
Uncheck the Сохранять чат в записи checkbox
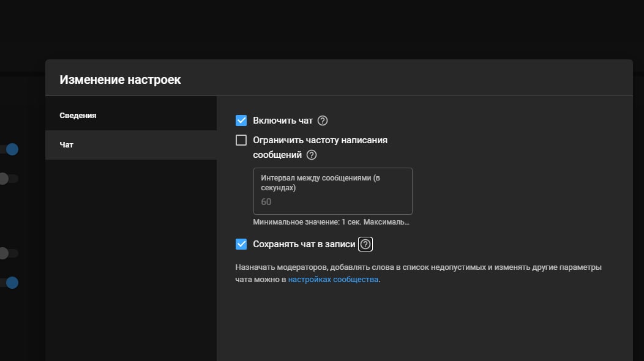(241, 244)
